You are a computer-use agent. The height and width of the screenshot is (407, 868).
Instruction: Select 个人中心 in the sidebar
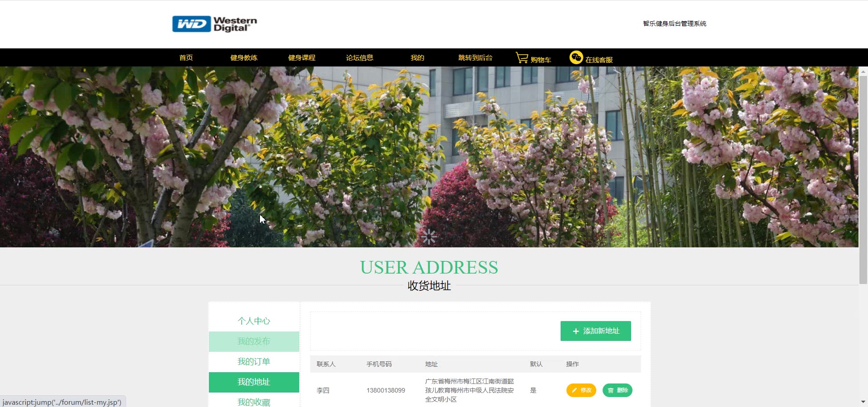[254, 321]
